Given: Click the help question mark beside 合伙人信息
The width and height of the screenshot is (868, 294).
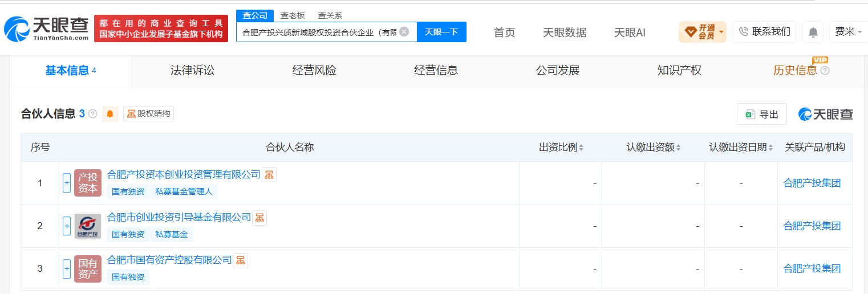Looking at the screenshot, I should tap(92, 114).
